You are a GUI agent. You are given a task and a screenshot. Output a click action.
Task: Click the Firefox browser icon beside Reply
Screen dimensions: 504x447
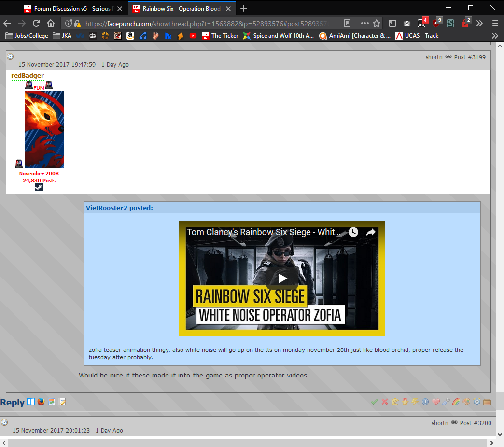click(x=41, y=402)
